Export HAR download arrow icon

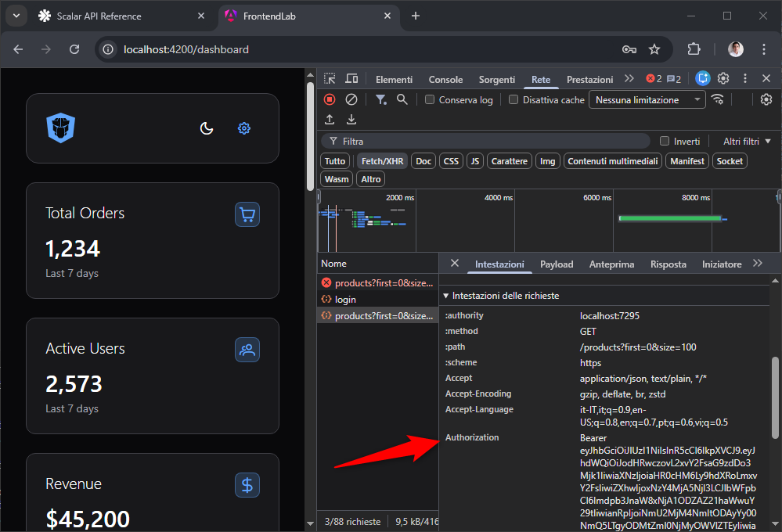351,119
